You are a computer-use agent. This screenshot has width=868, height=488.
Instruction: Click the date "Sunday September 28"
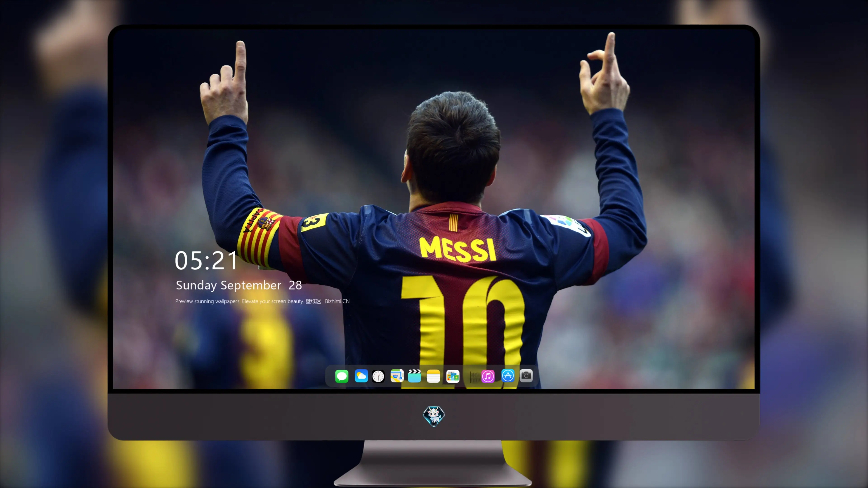click(x=239, y=285)
